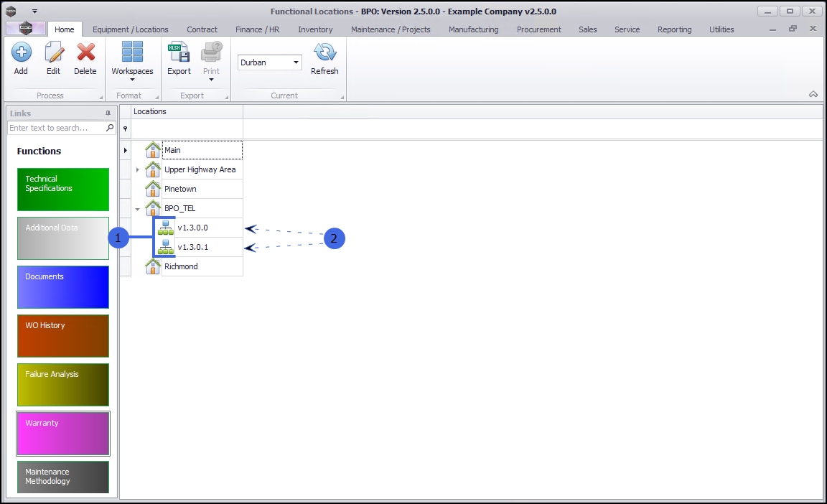The height and width of the screenshot is (504, 827).
Task: Open the Current group dialog launcher
Action: [342, 97]
